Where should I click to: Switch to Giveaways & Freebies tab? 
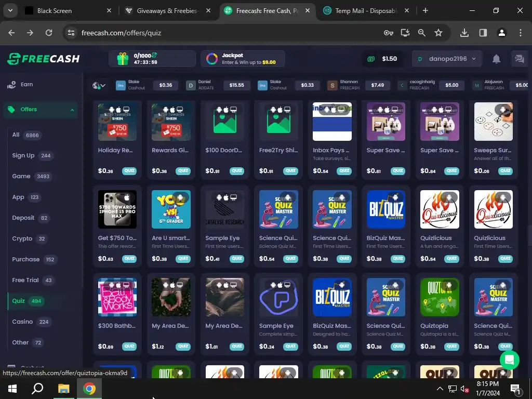pyautogui.click(x=168, y=11)
